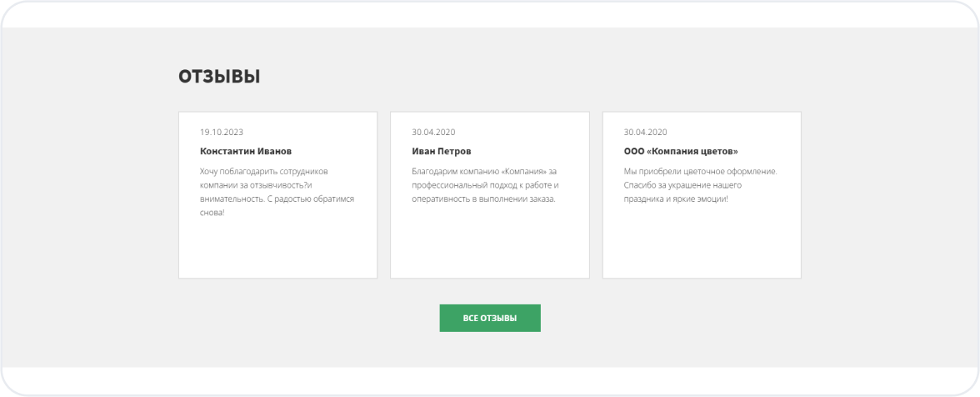Viewport: 980px width, 397px height.
Task: Click the green «ВСЕ ОТЗЫВЫ» button
Action: click(x=490, y=318)
